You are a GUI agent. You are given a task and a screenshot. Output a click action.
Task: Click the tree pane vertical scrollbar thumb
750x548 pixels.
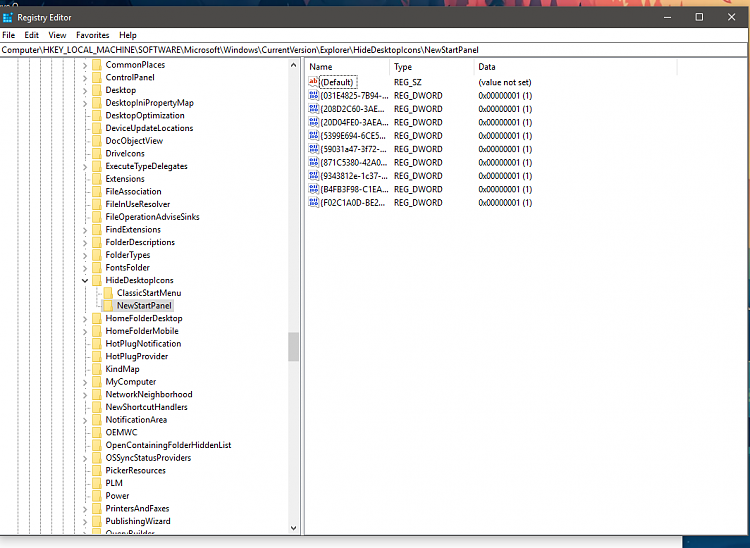point(293,347)
